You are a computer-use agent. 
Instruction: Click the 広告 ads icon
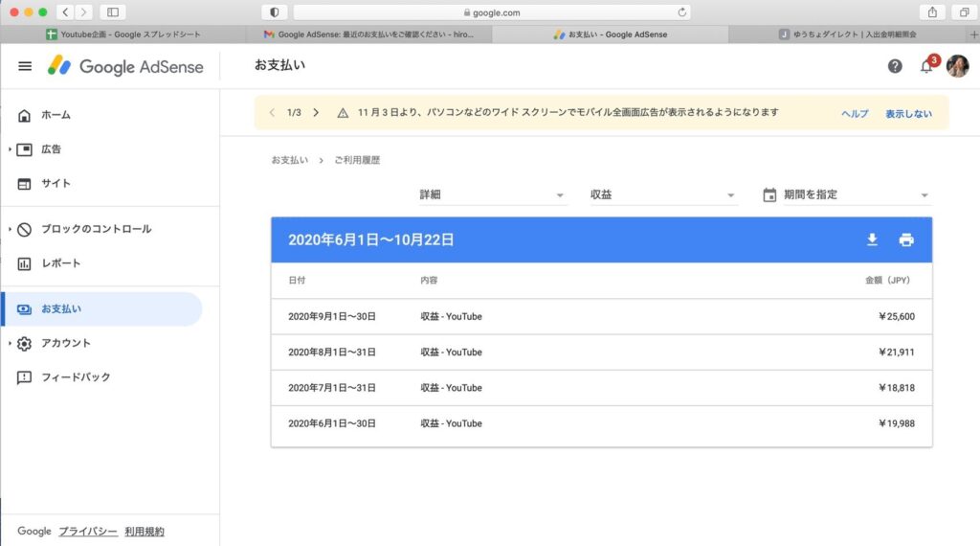24,149
